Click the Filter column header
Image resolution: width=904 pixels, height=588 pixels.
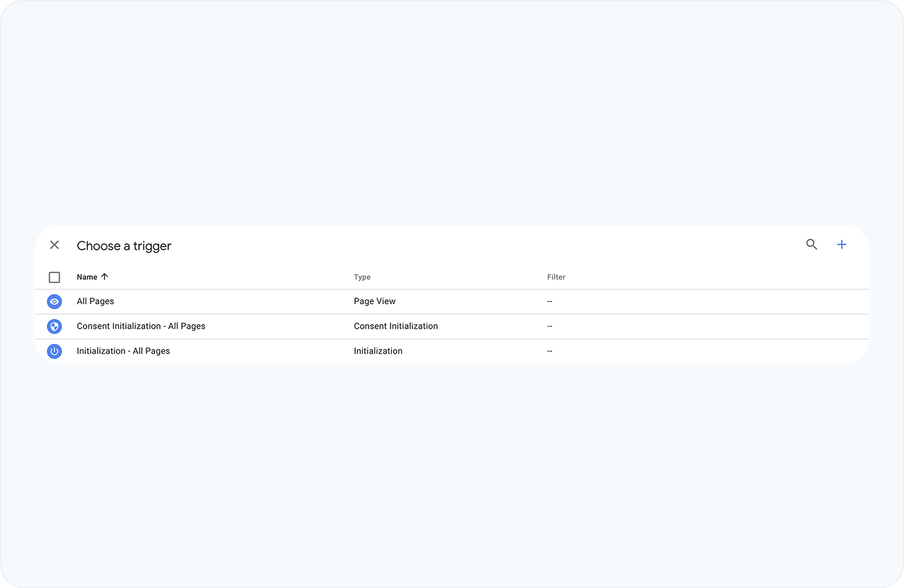(556, 277)
